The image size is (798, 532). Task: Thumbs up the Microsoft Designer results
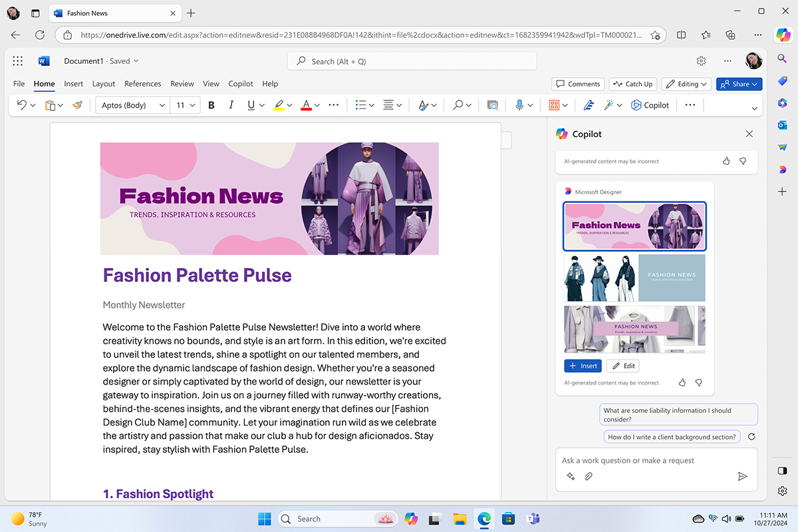[x=682, y=382]
